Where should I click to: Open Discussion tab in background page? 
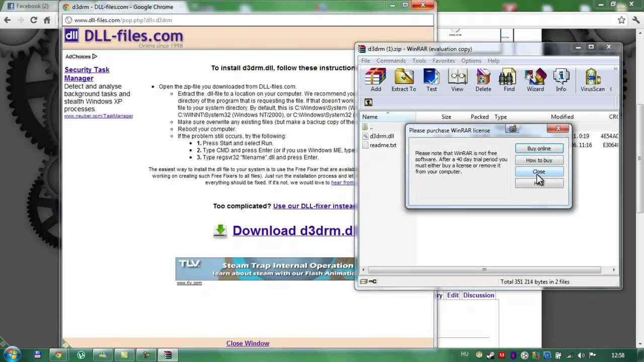[x=478, y=295]
